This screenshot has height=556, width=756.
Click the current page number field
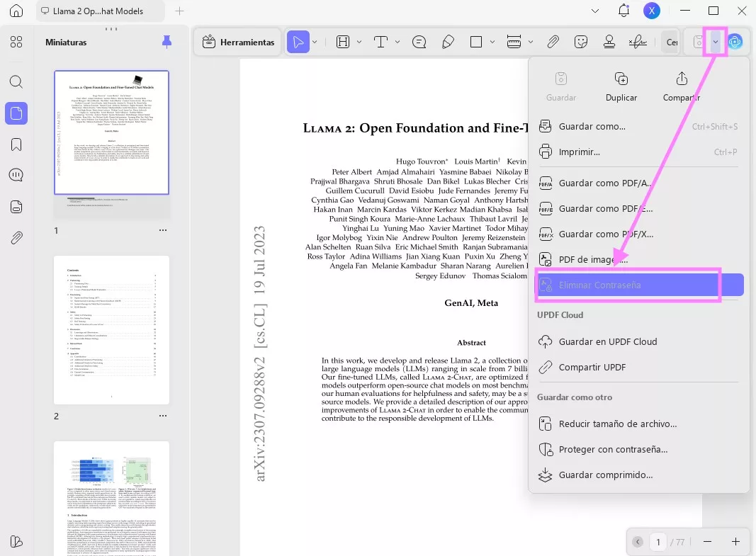pyautogui.click(x=658, y=542)
